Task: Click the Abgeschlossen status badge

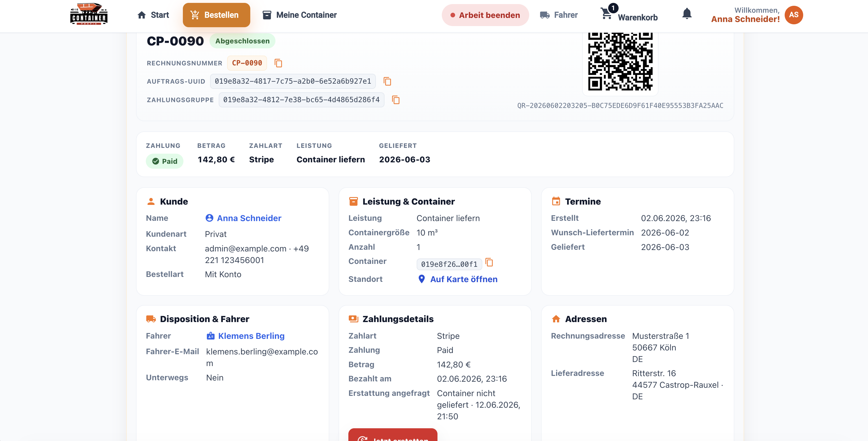Action: pos(242,41)
